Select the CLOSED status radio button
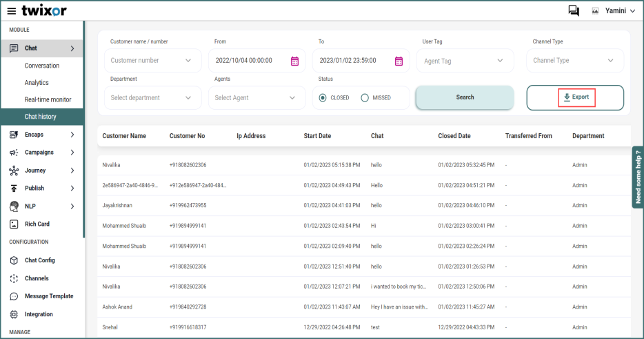This screenshot has height=339, width=644. (x=323, y=98)
